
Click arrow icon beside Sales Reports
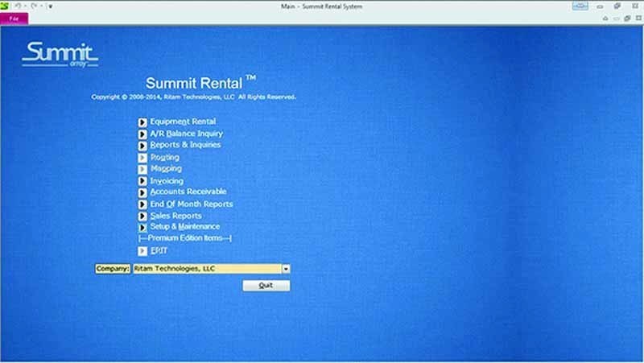coord(142,216)
